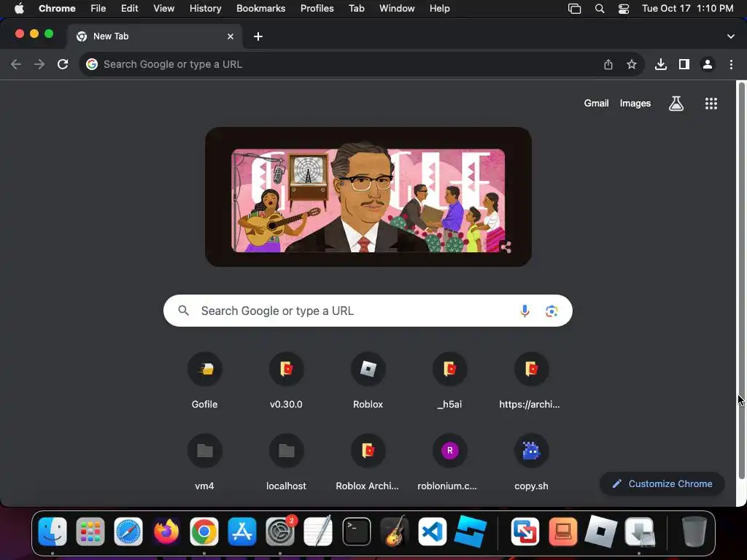Open the App Store from the dock
This screenshot has height=560, width=747.
pos(242,532)
